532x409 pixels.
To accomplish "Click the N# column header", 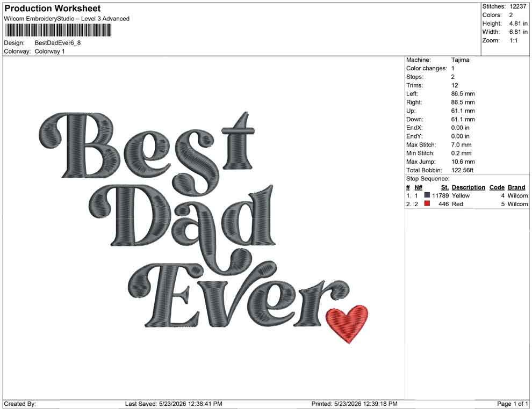I will pyautogui.click(x=418, y=187).
